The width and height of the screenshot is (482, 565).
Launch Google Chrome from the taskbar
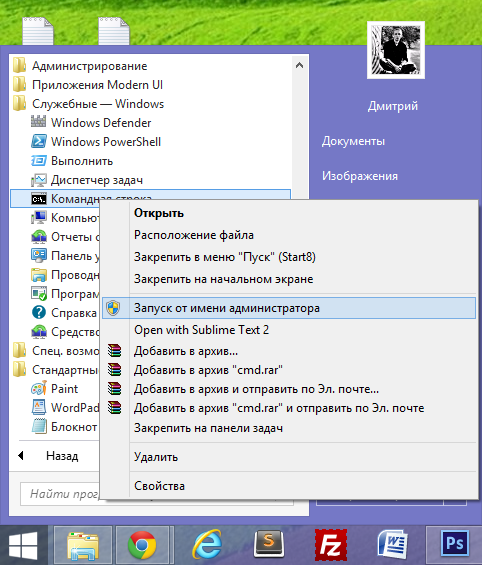142,546
